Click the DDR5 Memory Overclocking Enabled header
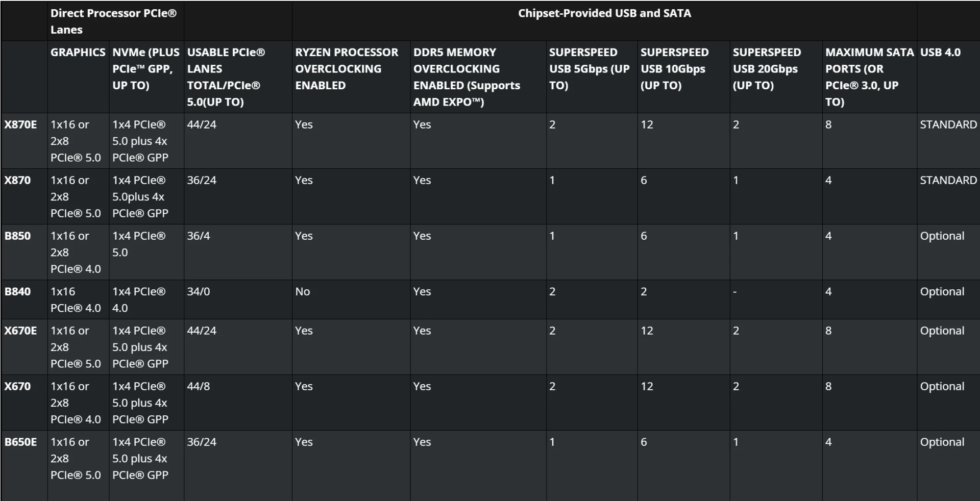980x501 pixels. tap(467, 77)
